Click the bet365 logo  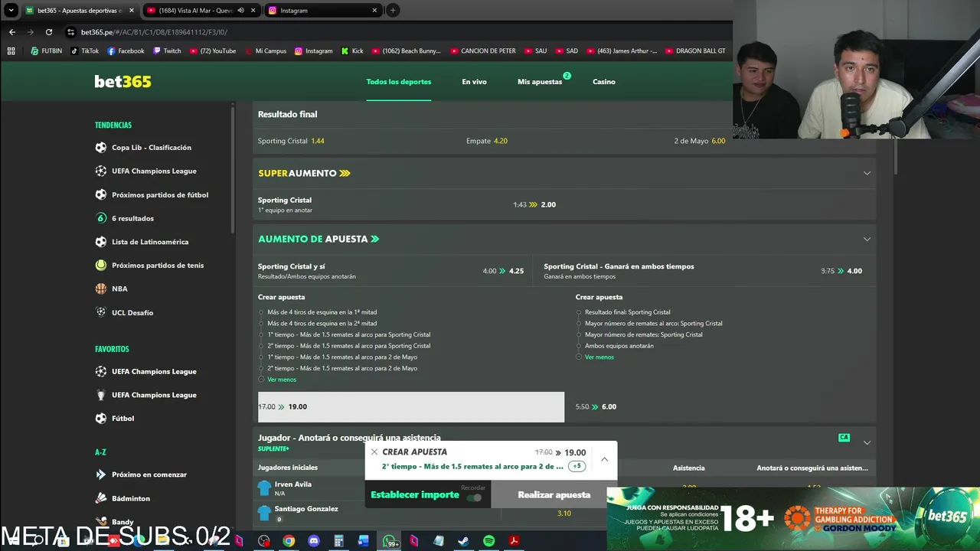122,82
